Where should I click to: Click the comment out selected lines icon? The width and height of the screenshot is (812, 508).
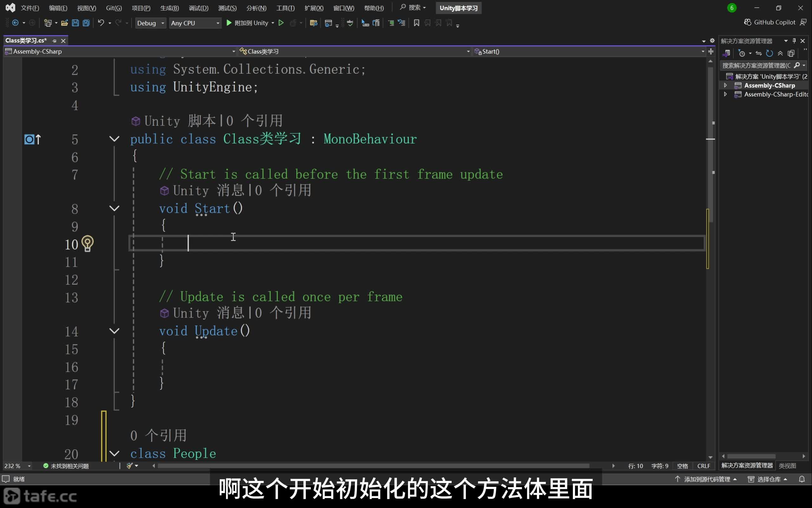(x=391, y=23)
